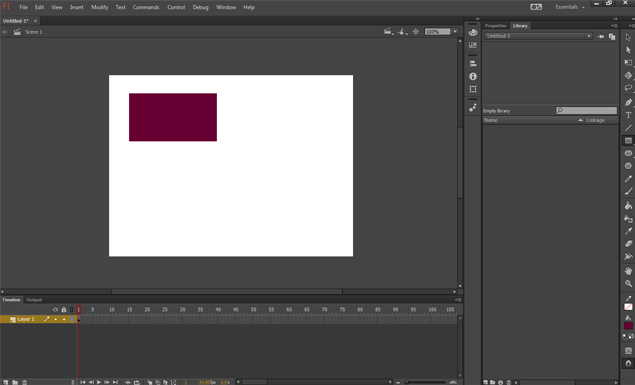Click the Edit Symbols icon
635x385 pixels.
click(402, 32)
